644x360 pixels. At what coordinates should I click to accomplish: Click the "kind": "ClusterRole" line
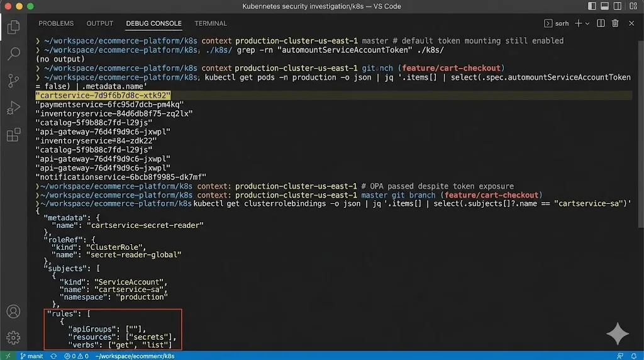tap(99, 247)
